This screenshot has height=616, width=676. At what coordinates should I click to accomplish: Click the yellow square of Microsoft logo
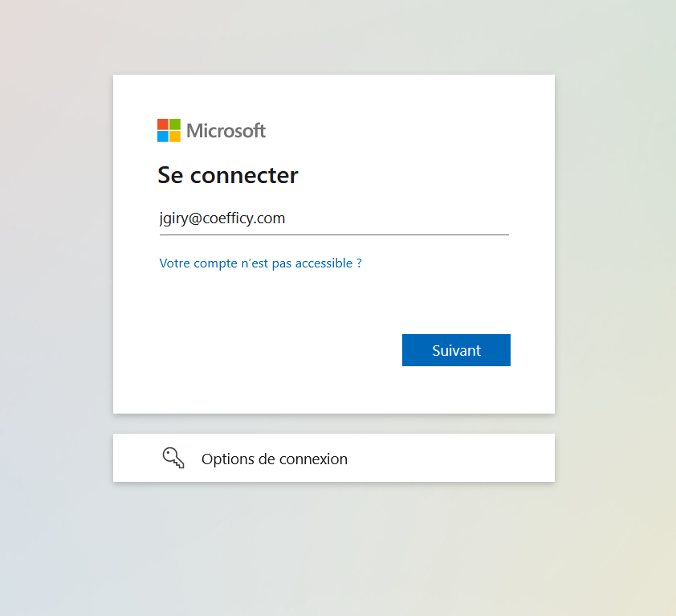175,137
